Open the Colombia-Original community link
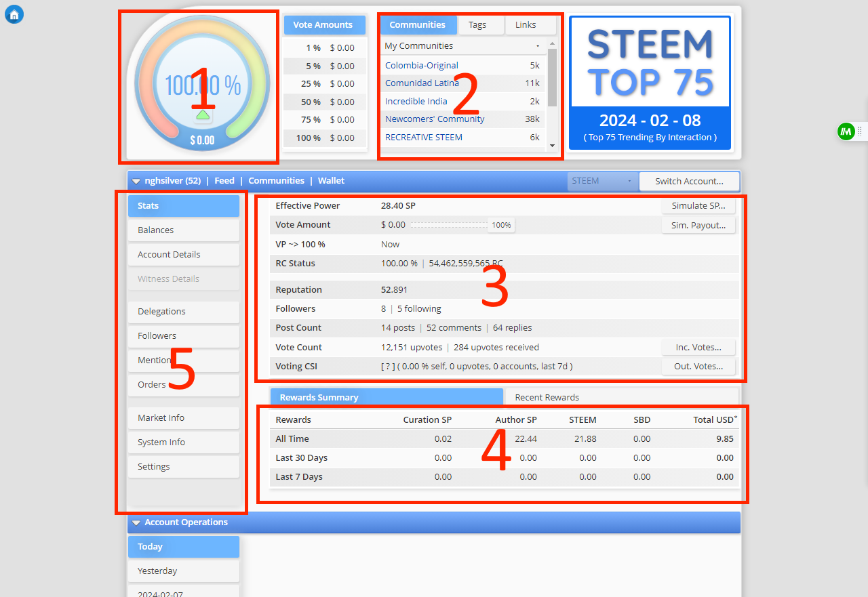This screenshot has width=868, height=597. [x=422, y=66]
